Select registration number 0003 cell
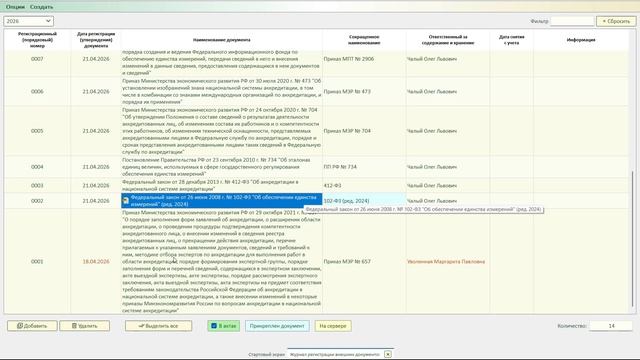The image size is (640, 360). click(x=37, y=185)
